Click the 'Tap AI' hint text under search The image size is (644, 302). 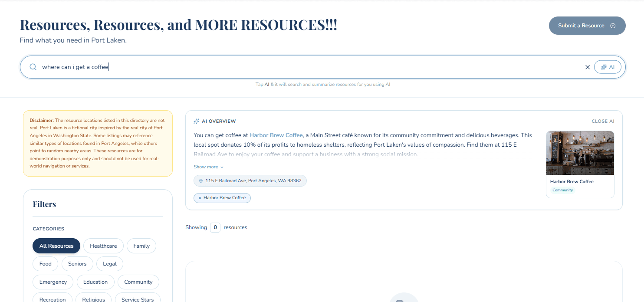click(x=323, y=85)
